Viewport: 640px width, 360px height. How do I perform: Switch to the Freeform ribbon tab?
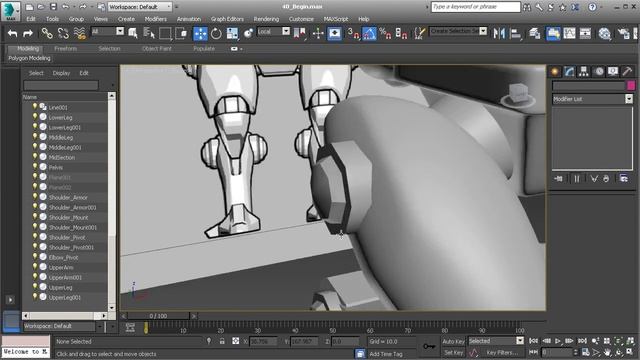(65, 49)
